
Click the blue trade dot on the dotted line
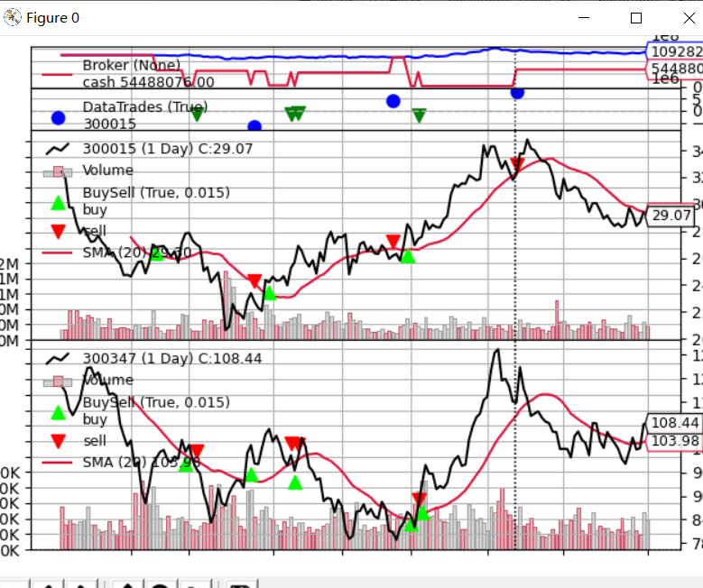[517, 92]
